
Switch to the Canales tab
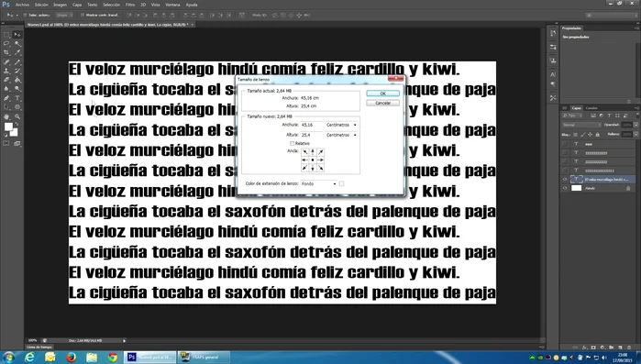point(591,108)
